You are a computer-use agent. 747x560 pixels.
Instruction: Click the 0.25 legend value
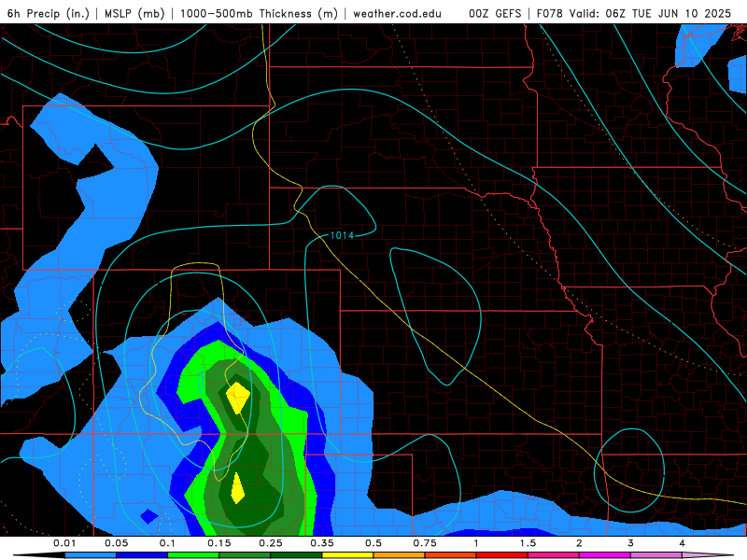(271, 543)
